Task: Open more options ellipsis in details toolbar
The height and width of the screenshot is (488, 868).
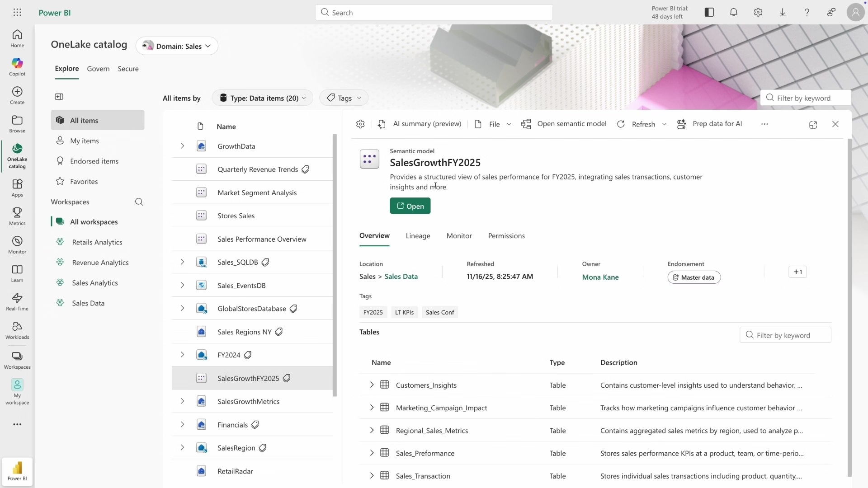Action: click(764, 124)
